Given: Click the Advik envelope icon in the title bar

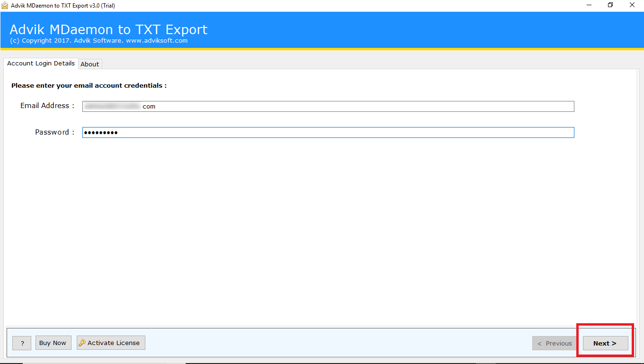Looking at the screenshot, I should 5,6.
